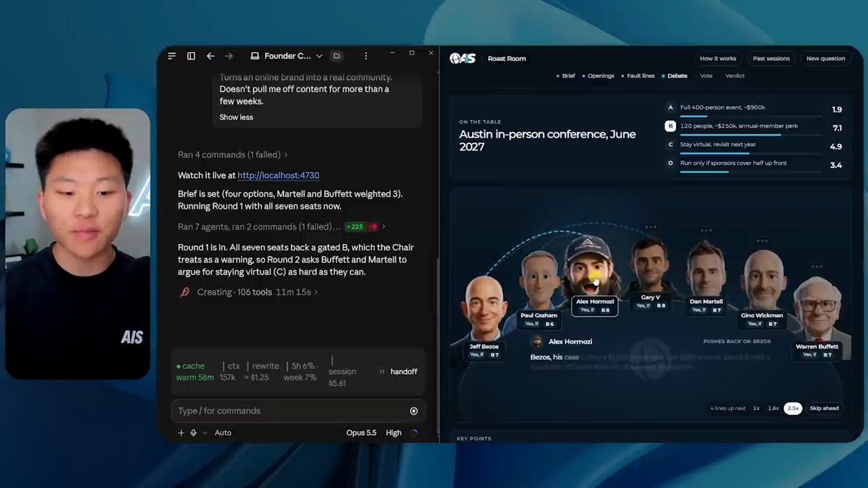Image resolution: width=868 pixels, height=488 pixels.
Task: Click the AIS logo in Roast Room
Action: pyautogui.click(x=462, y=58)
